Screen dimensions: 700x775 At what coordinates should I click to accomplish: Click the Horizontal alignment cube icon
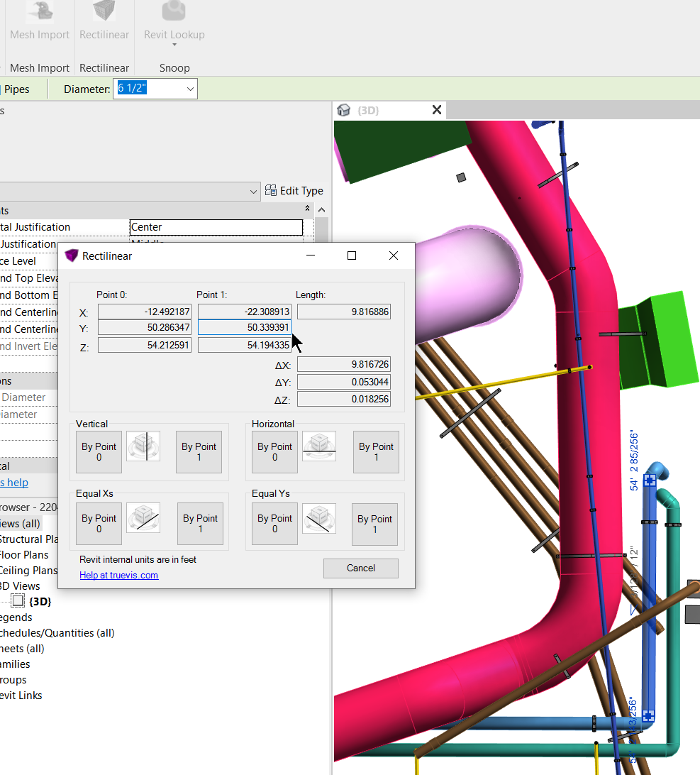pos(320,447)
